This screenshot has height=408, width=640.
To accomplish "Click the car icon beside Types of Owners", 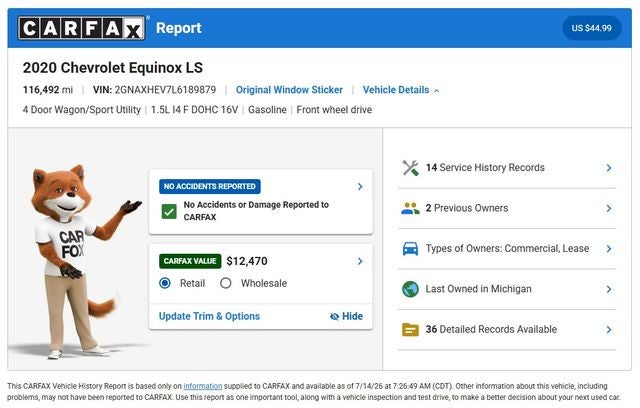I will coord(410,248).
